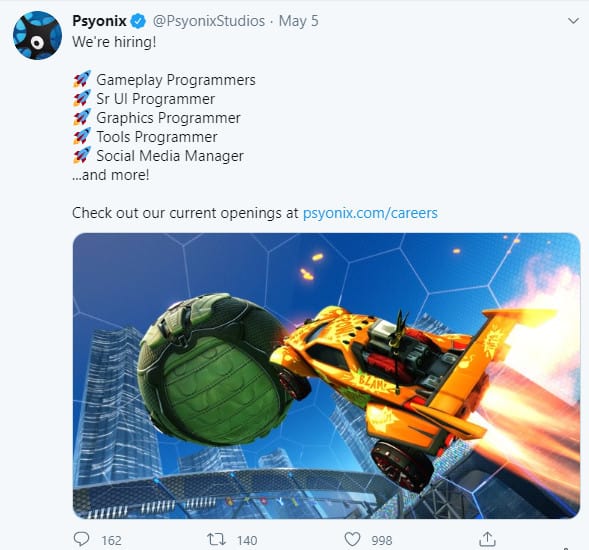This screenshot has height=550, width=589.
Task: Expand the tweet options chevron menu
Action: tap(573, 21)
